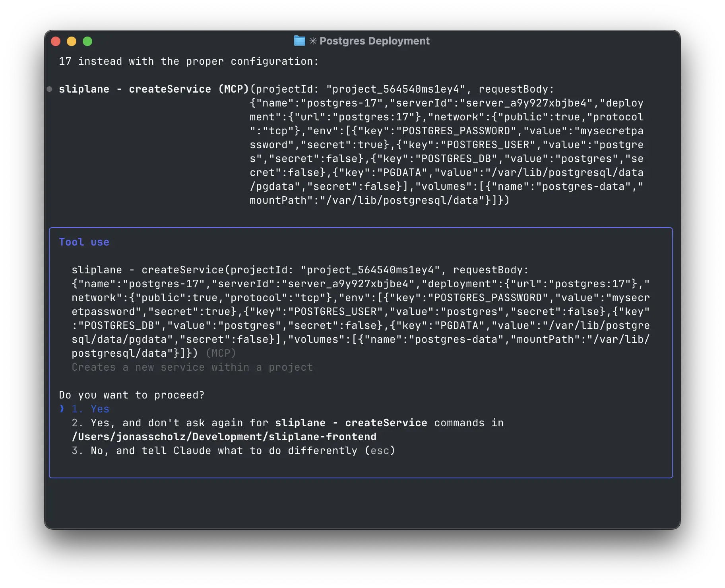Click the bullet indicator next to sliplane createService
The height and width of the screenshot is (588, 725).
coord(49,89)
